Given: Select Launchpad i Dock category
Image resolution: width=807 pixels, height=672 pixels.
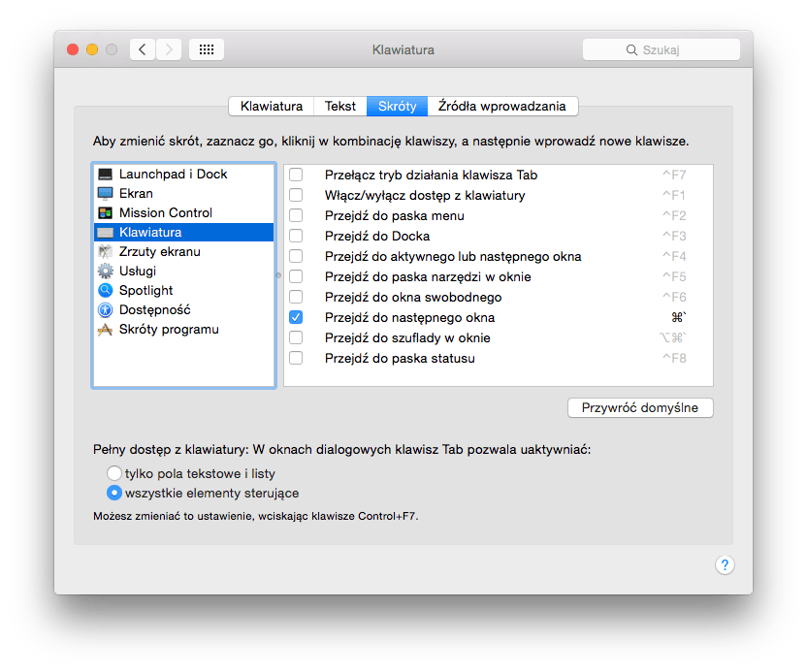Looking at the screenshot, I should tap(183, 174).
